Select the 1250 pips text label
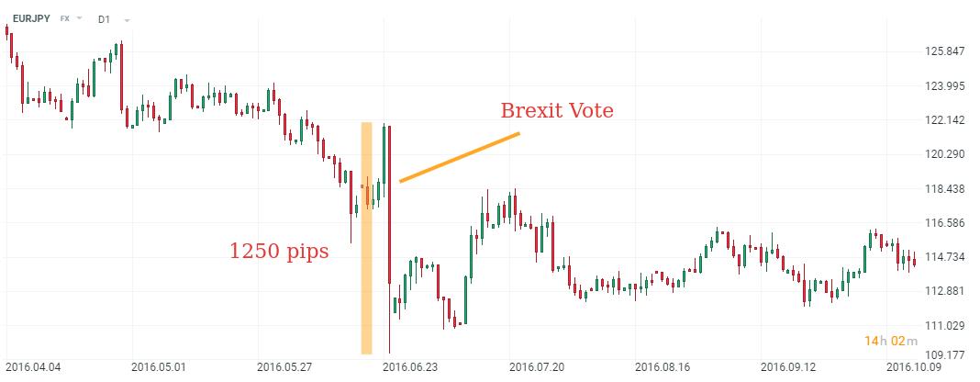This screenshot has height=382, width=980. pyautogui.click(x=279, y=251)
